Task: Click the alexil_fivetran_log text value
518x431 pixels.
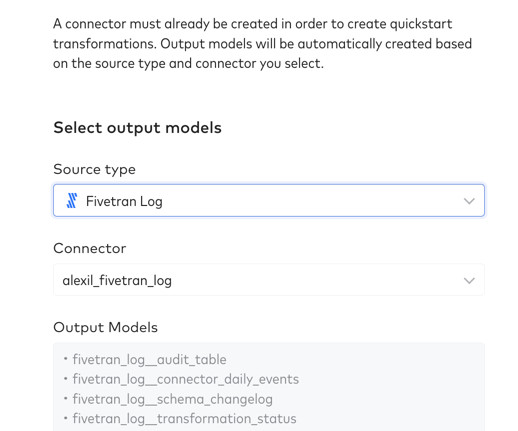Action: tap(117, 281)
